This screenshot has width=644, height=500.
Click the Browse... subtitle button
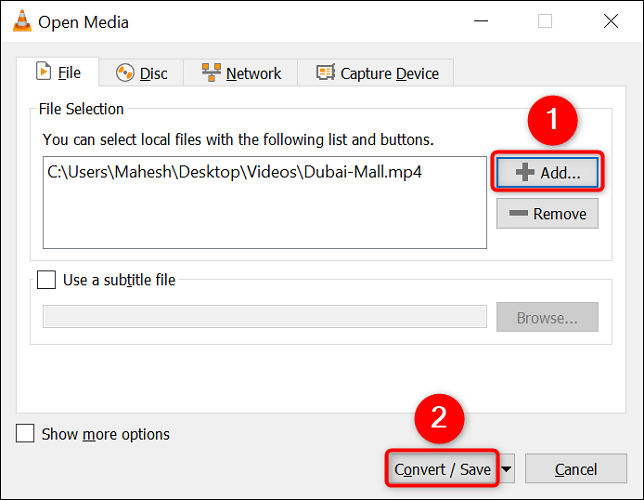coord(547,318)
